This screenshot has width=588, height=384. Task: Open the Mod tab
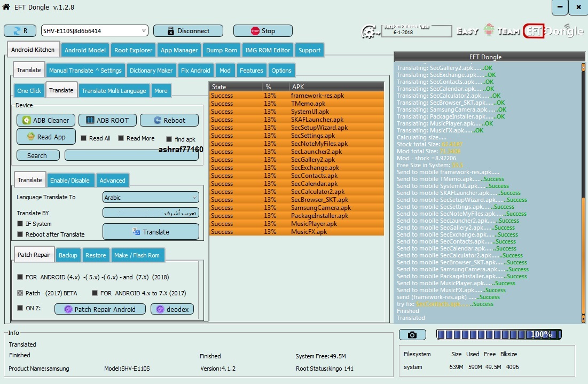[x=225, y=70]
